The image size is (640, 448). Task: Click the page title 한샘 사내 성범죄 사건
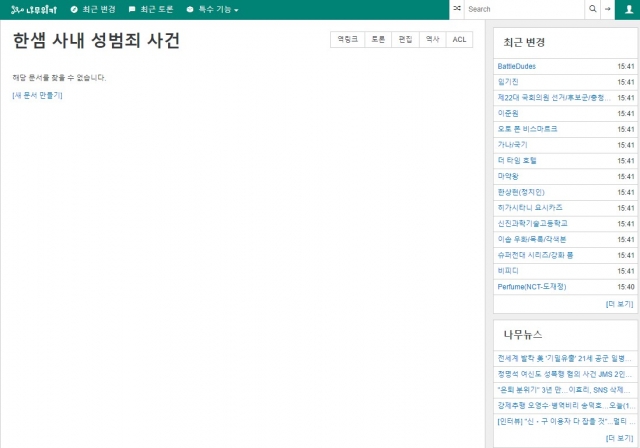click(96, 40)
